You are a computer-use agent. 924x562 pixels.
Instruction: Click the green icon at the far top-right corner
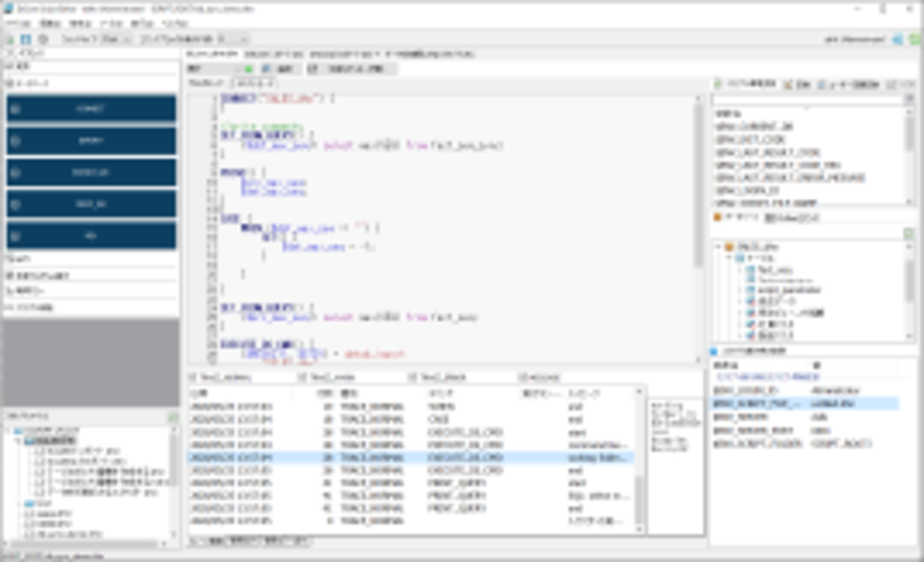(x=914, y=38)
